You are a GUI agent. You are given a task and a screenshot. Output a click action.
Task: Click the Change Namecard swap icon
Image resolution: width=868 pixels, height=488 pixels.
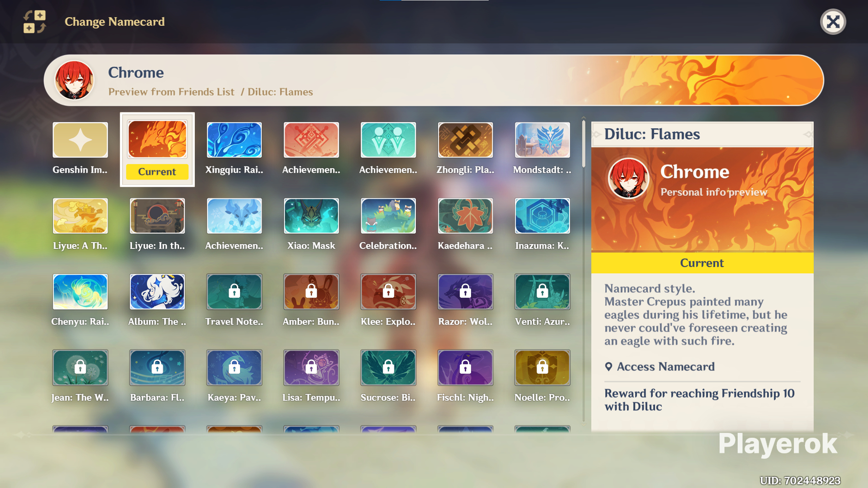coord(35,22)
